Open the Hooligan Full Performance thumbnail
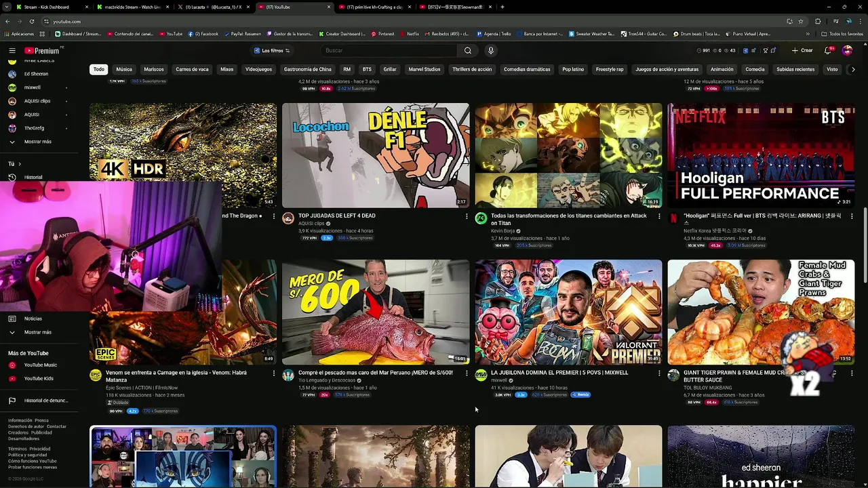The image size is (868, 488). pos(761,155)
